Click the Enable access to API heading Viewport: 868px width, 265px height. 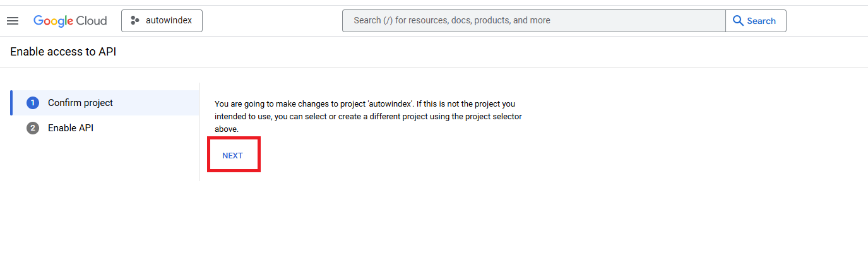63,52
